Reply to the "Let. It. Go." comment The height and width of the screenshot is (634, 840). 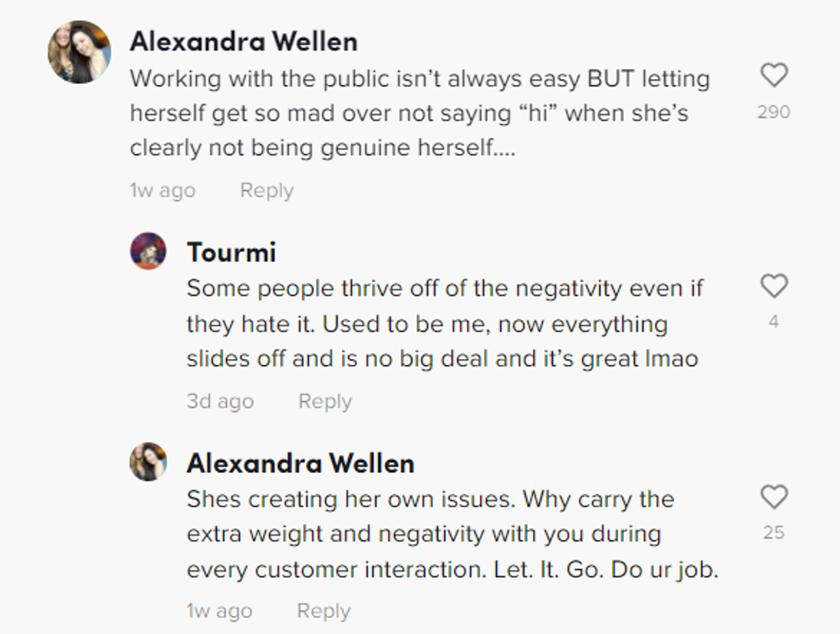(x=323, y=611)
